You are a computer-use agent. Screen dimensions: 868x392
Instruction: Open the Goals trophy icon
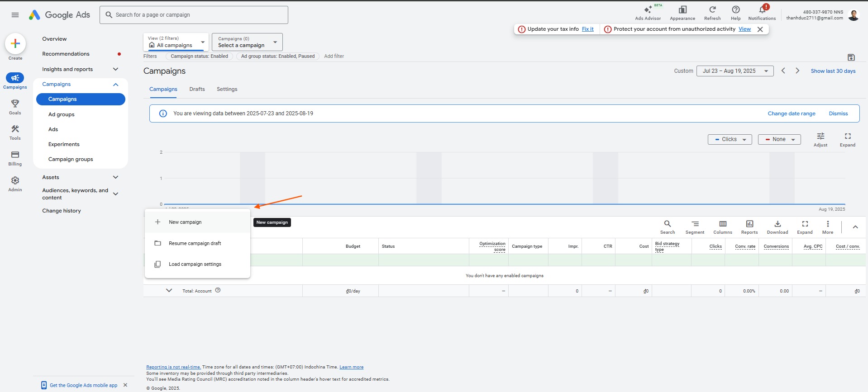(15, 104)
